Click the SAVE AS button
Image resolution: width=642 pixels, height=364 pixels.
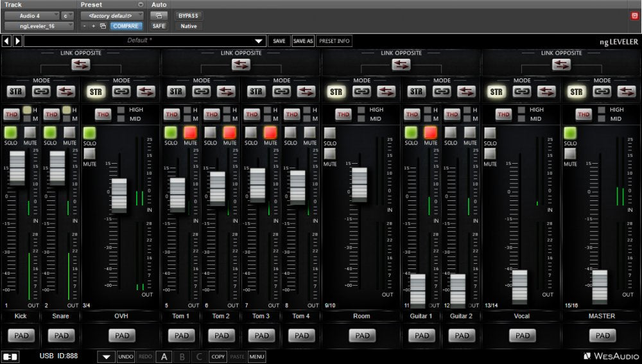(x=303, y=41)
